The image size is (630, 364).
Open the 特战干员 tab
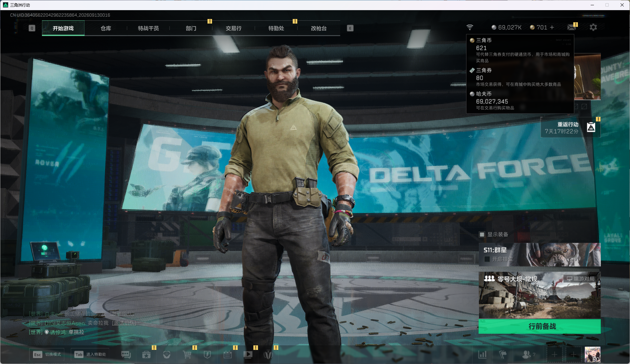[x=148, y=28]
